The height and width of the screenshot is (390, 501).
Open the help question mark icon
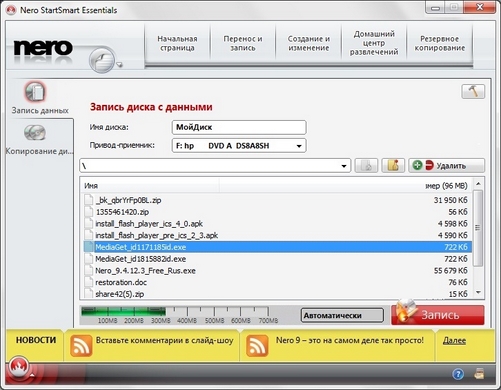coord(458,374)
